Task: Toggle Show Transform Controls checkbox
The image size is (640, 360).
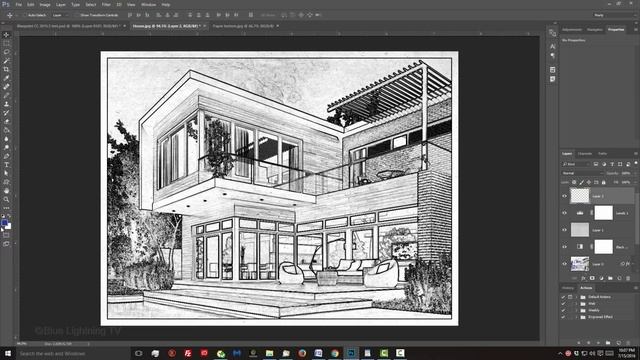Action: click(77, 15)
